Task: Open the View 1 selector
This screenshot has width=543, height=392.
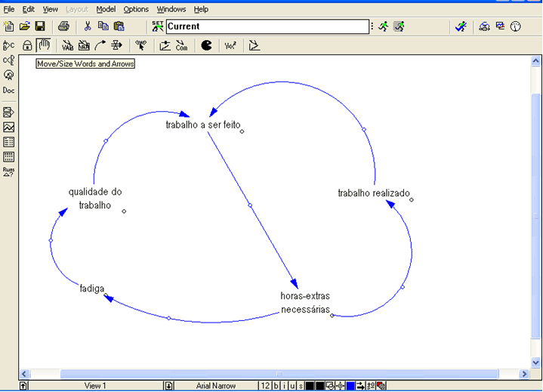Action: click(x=94, y=386)
